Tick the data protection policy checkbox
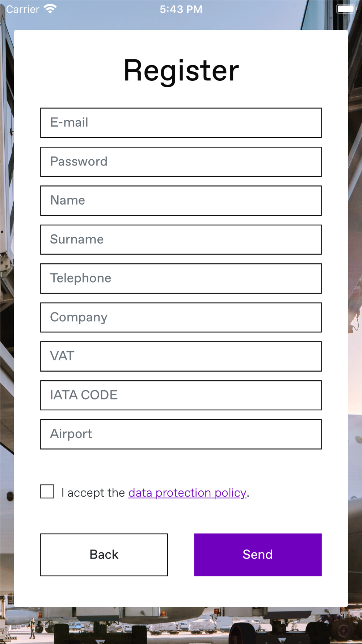The height and width of the screenshot is (644, 362). pyautogui.click(x=47, y=492)
